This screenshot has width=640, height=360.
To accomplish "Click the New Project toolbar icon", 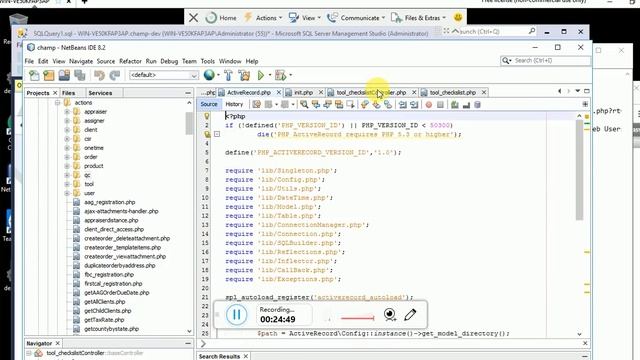I will [49, 75].
